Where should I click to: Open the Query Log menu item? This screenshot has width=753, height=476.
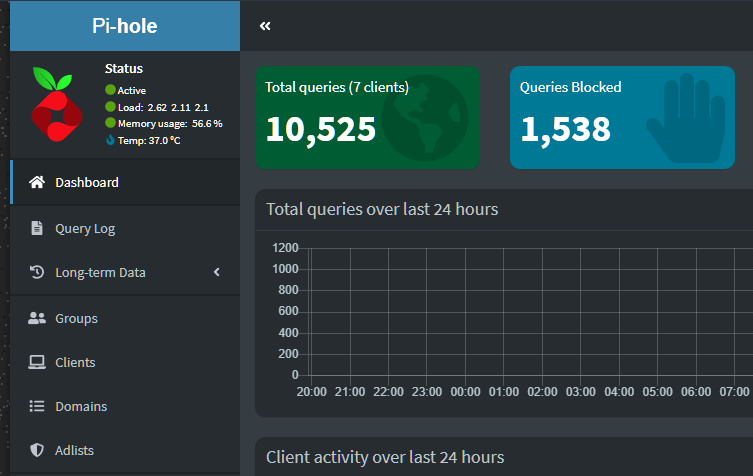pos(125,228)
